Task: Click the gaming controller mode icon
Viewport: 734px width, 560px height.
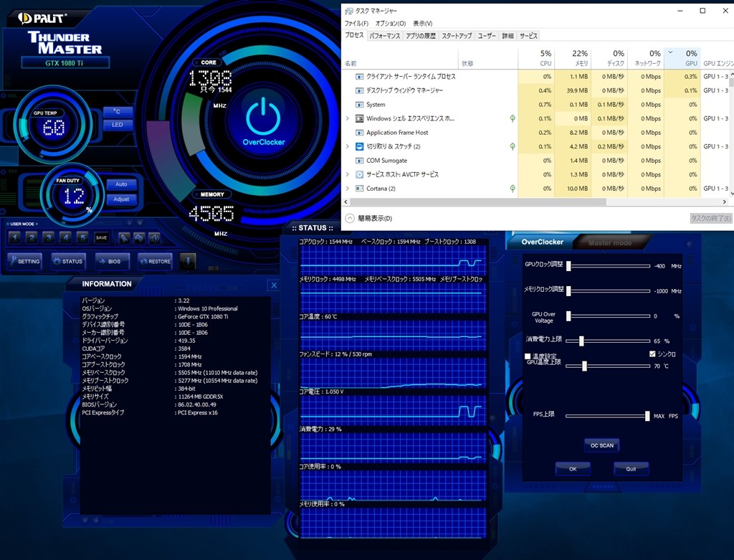Action: 139,238
